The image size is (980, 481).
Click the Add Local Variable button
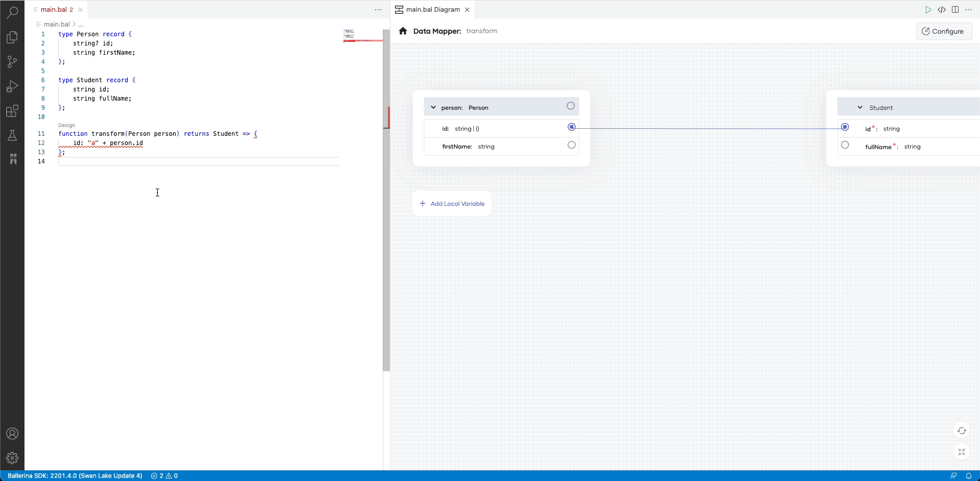click(x=452, y=203)
